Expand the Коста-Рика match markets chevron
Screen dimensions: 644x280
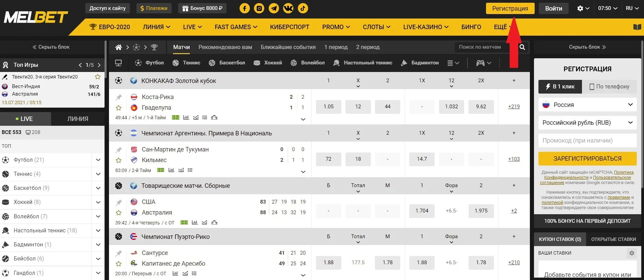(303, 119)
